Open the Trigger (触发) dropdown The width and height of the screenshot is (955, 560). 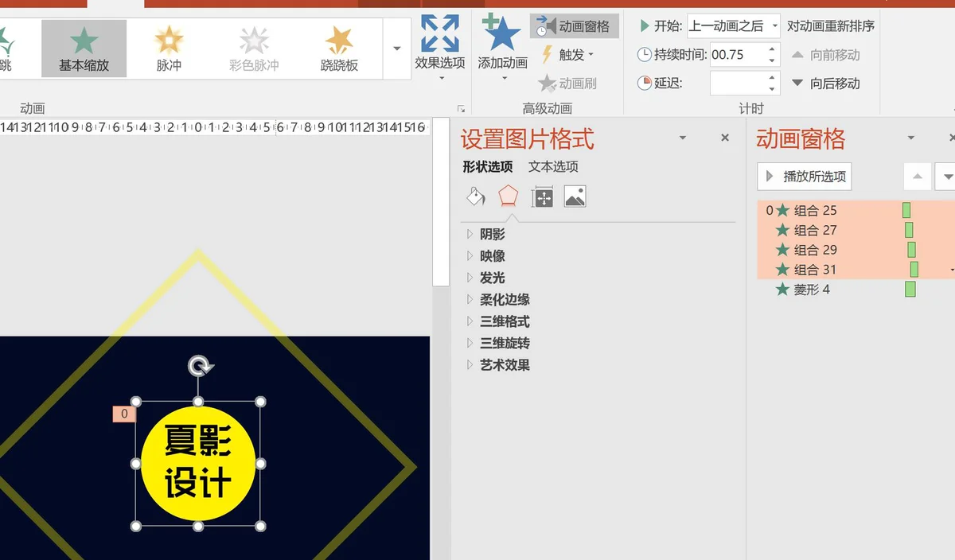pyautogui.click(x=567, y=54)
